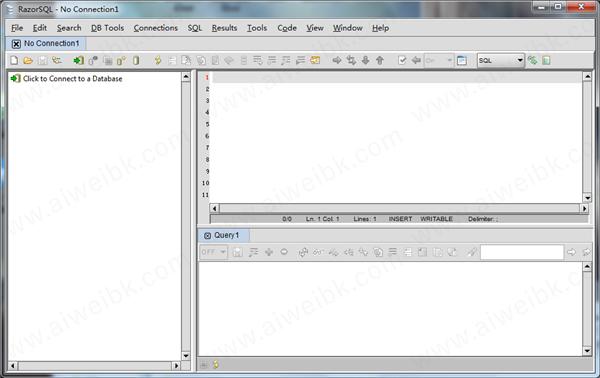Screen dimensions: 600x378
Task: Click the wrench icon left of results search box
Action: click(472, 252)
